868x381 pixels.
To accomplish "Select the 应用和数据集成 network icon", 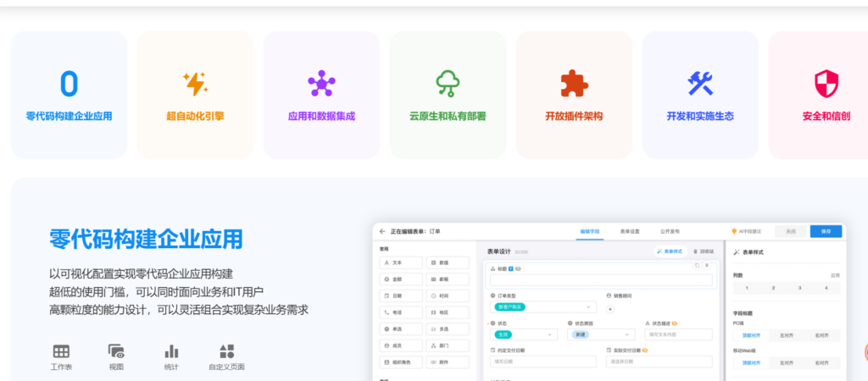I will (321, 83).
